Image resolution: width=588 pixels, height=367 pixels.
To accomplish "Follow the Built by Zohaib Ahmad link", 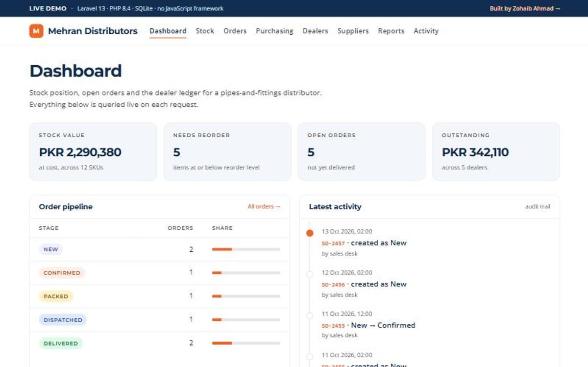I will coord(525,8).
